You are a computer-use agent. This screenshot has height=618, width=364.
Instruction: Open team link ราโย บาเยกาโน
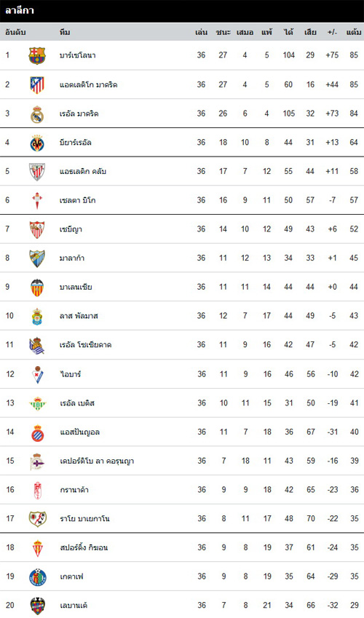click(x=84, y=519)
